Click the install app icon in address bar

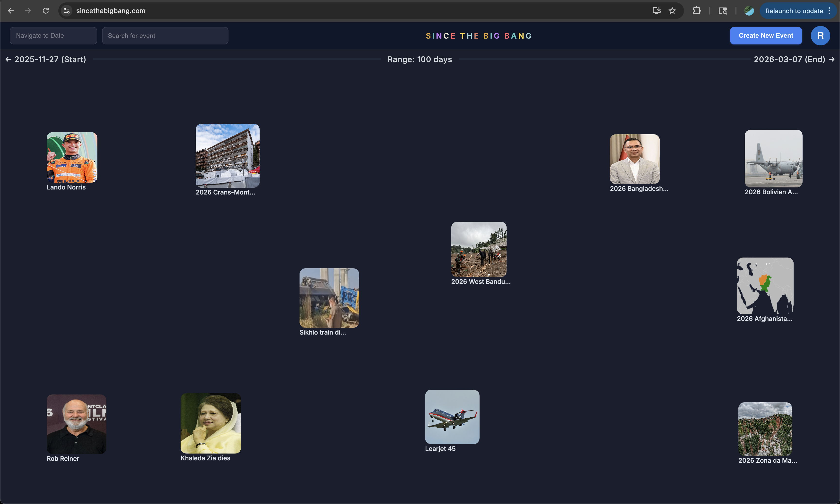(x=656, y=11)
